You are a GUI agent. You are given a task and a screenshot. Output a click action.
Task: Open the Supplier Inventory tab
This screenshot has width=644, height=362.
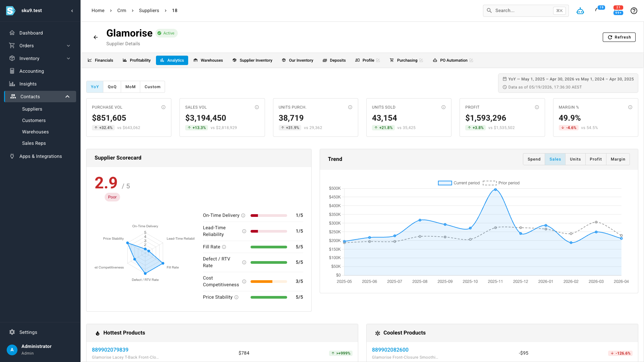click(x=252, y=60)
